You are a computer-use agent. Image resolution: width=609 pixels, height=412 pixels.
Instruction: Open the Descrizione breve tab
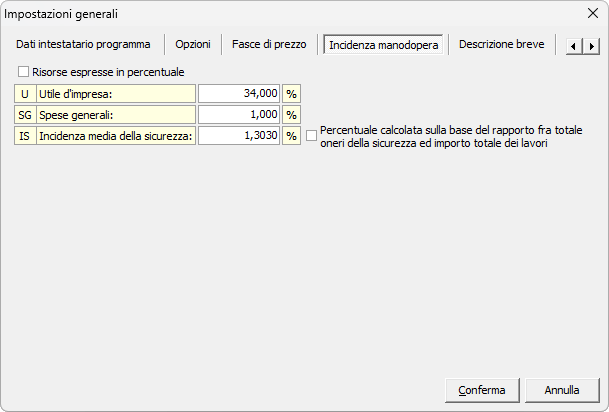[501, 45]
